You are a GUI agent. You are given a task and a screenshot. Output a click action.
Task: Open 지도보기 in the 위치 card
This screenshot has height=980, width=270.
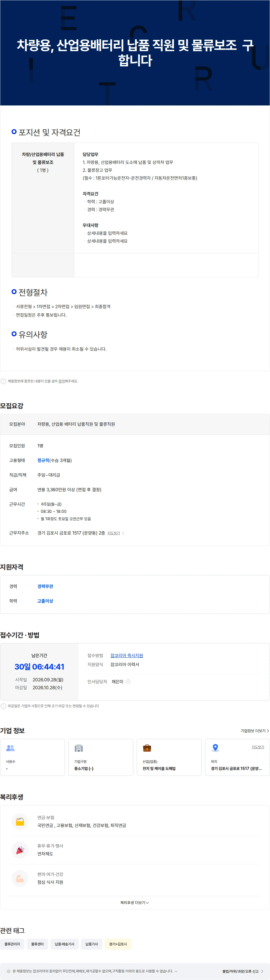pyautogui.click(x=258, y=747)
